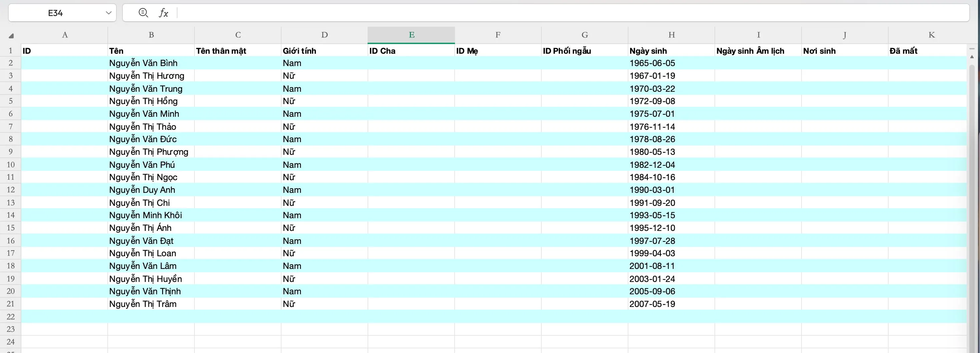This screenshot has width=980, height=353.
Task: Click the 'ID Phối ngẫu' header cell
Action: (x=584, y=51)
